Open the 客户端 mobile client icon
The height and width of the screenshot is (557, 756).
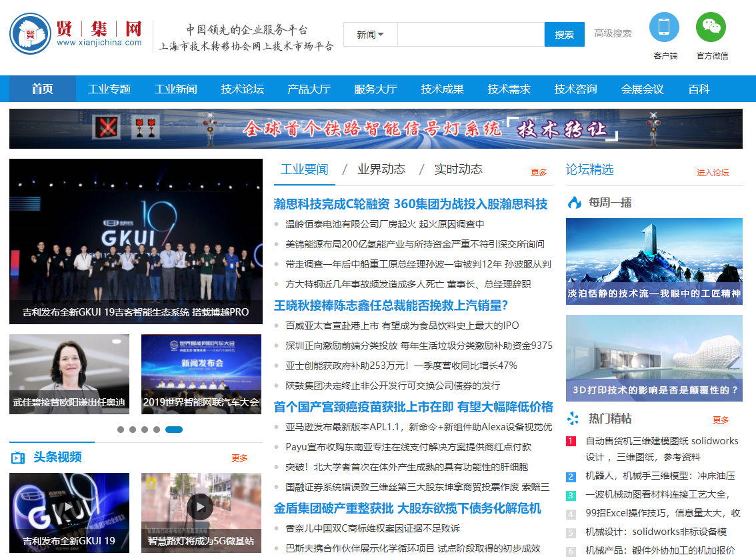[664, 27]
